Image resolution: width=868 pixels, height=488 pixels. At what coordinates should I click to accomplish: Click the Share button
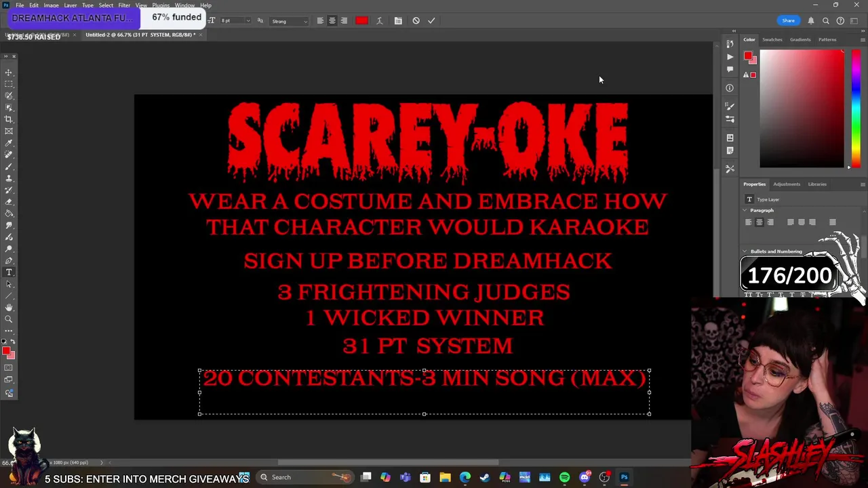[x=788, y=21]
